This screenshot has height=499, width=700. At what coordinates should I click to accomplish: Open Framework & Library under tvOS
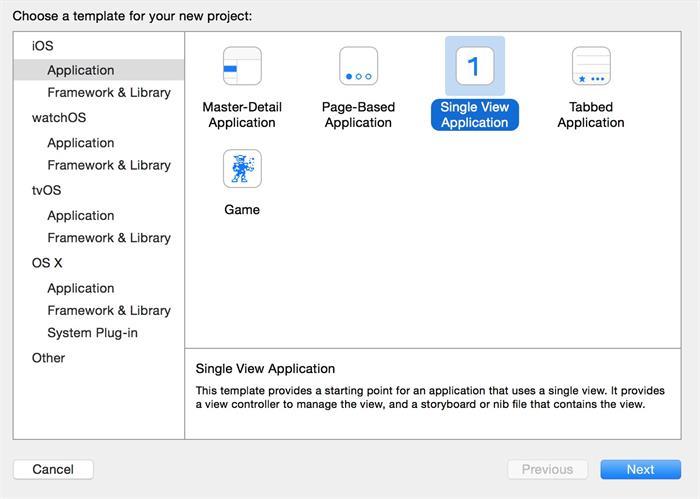pos(109,238)
